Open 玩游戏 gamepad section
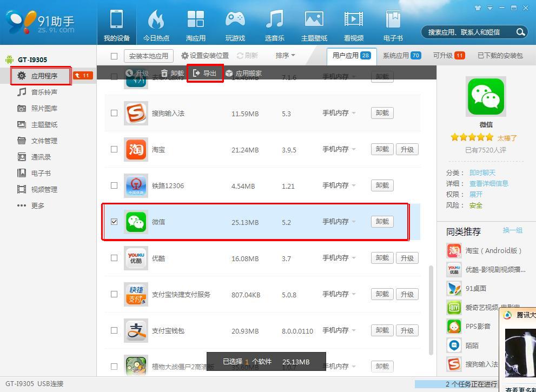 pos(235,26)
